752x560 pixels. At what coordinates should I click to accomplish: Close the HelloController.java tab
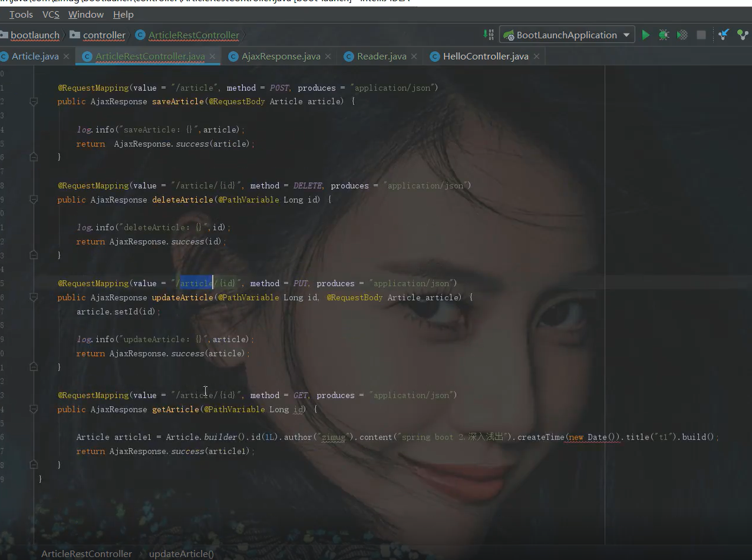point(536,56)
